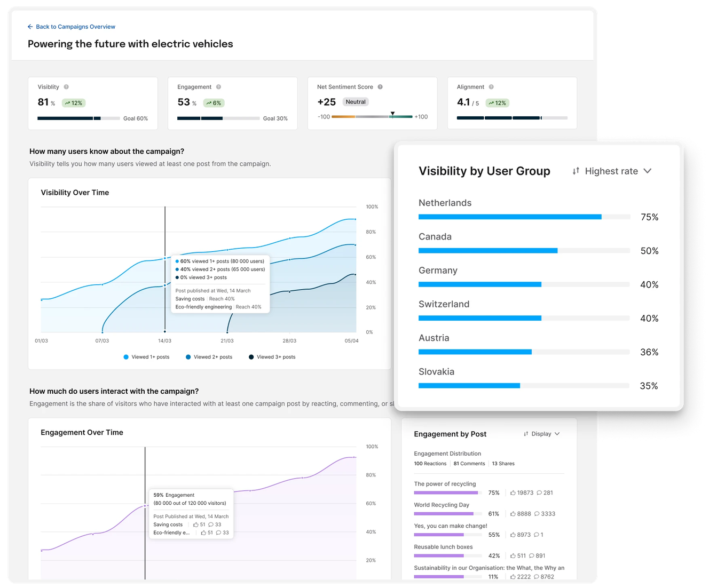Click the Alignment info icon

click(x=491, y=86)
